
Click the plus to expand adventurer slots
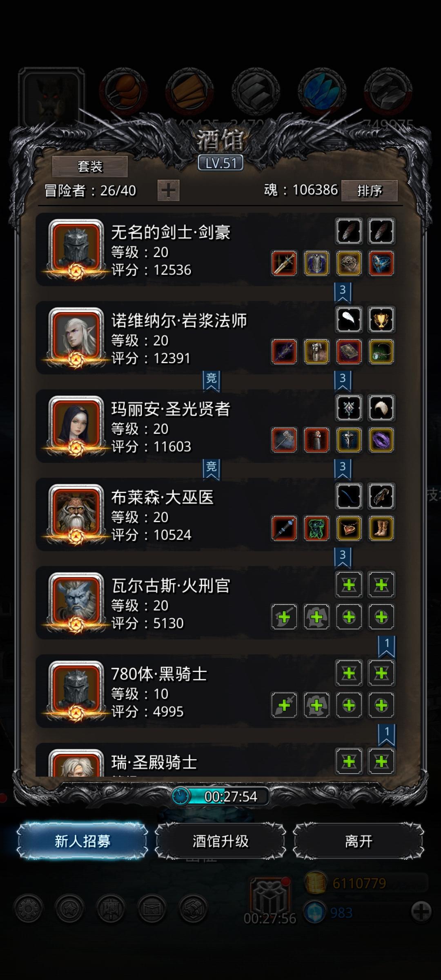[169, 191]
